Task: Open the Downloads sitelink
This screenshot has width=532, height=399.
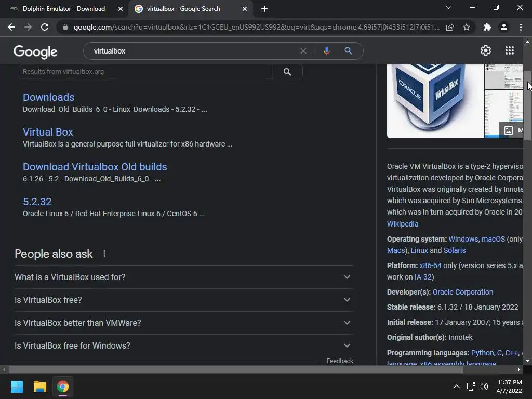Action: coord(48,97)
